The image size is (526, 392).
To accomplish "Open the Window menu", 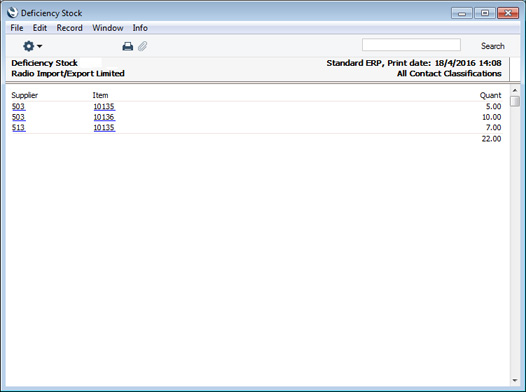I will point(108,28).
